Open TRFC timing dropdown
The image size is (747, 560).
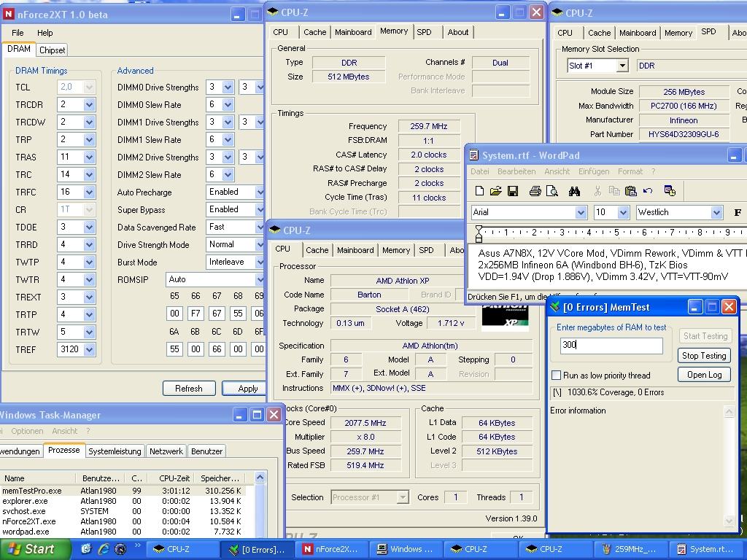(x=89, y=192)
